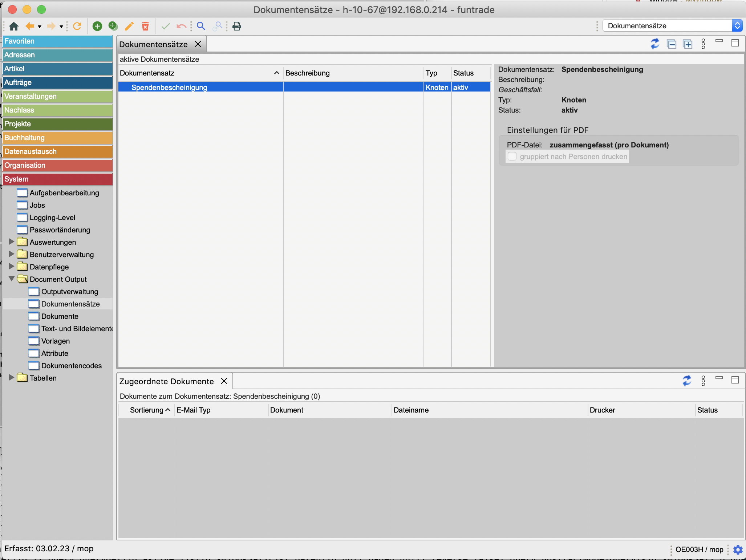746x560 pixels.
Task: Select the Spendenbescheinigung table row
Action: pyautogui.click(x=169, y=88)
